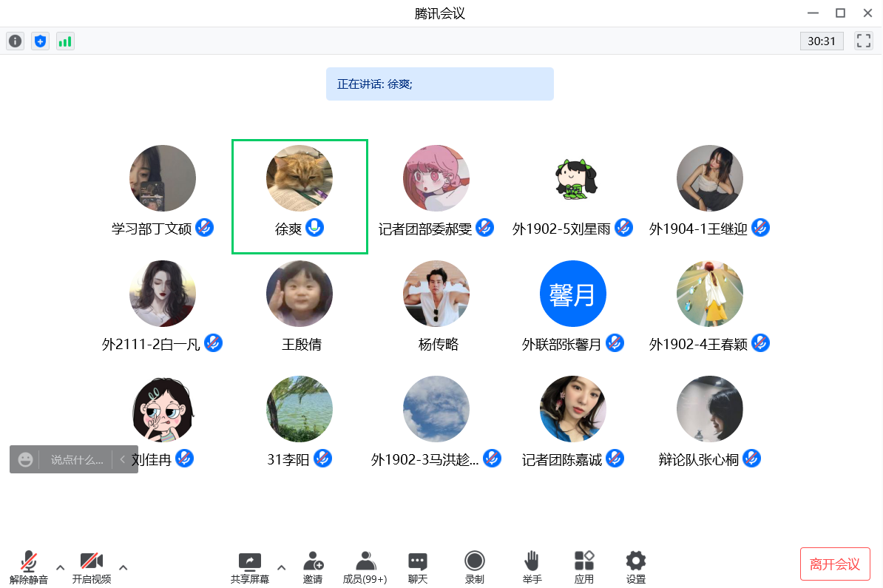Click 31李阳's muted mic icon
The height and width of the screenshot is (588, 883).
[x=322, y=459]
